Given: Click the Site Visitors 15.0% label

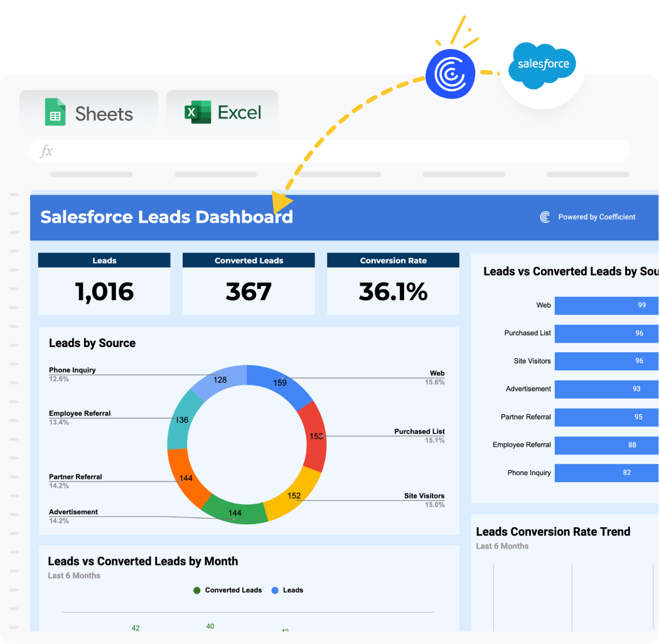Looking at the screenshot, I should 424,500.
